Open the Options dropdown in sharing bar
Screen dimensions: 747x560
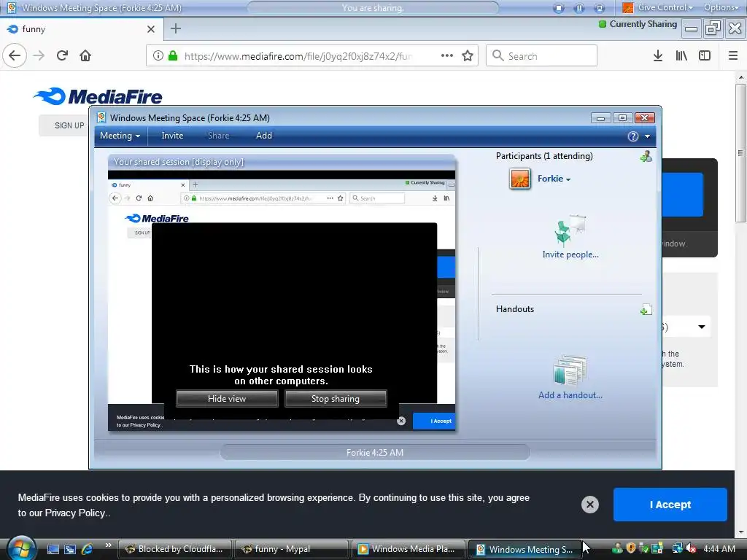(x=721, y=7)
